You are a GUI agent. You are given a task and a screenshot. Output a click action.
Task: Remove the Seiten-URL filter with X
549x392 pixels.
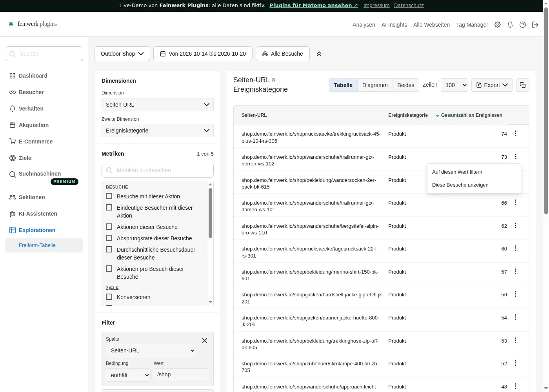tap(205, 341)
